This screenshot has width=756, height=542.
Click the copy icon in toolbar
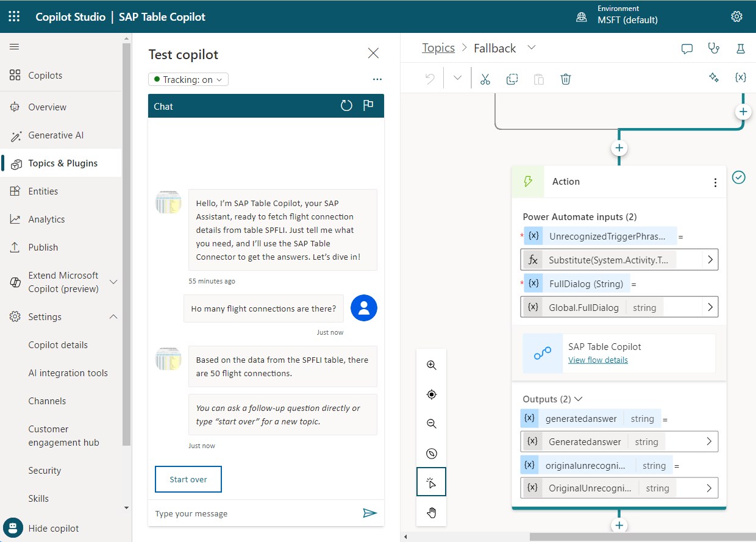(x=512, y=79)
